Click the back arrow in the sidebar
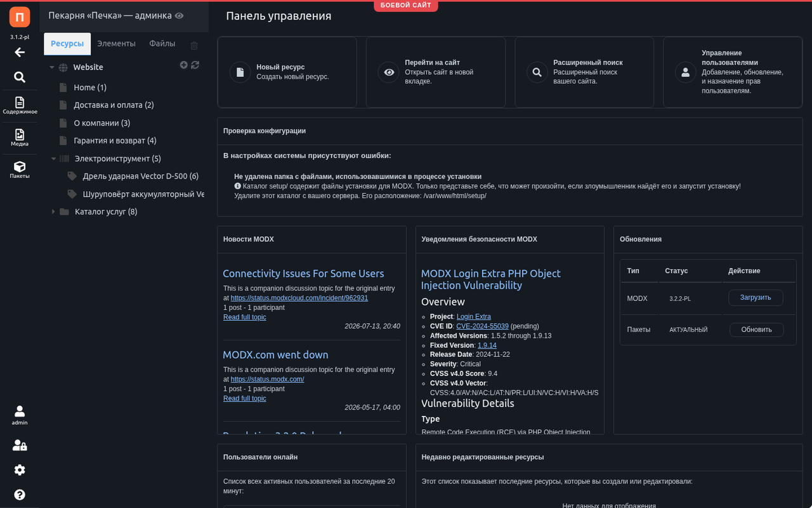Viewport: 812px width, 508px height. click(20, 53)
